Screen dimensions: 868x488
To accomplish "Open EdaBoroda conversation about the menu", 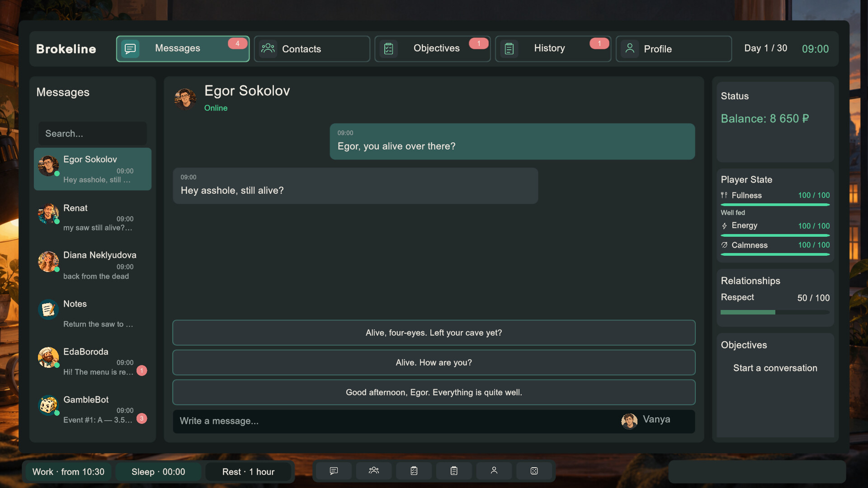I will click(x=93, y=361).
